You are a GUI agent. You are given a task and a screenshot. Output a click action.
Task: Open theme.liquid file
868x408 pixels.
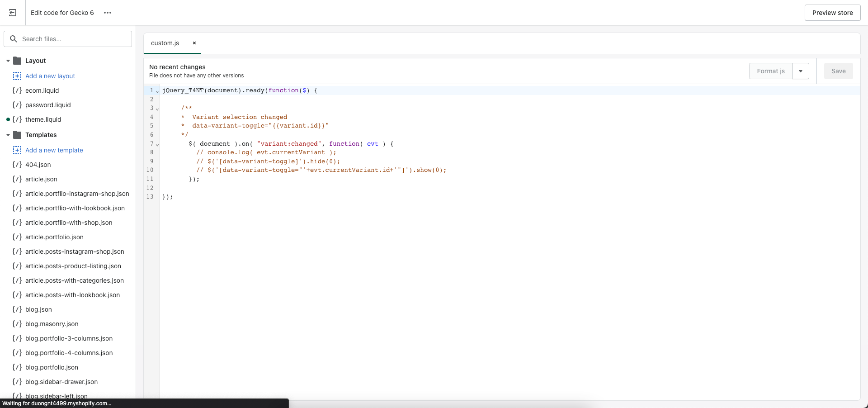coord(43,119)
